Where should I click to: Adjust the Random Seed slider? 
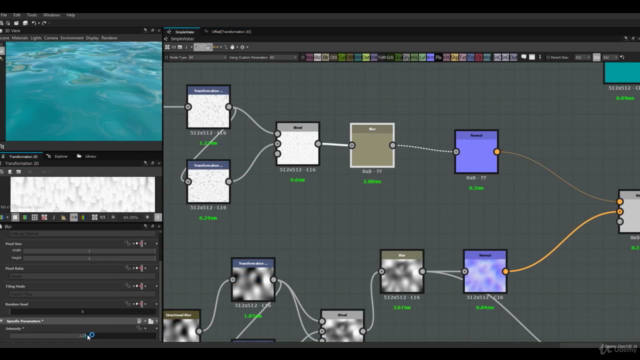[x=82, y=311]
